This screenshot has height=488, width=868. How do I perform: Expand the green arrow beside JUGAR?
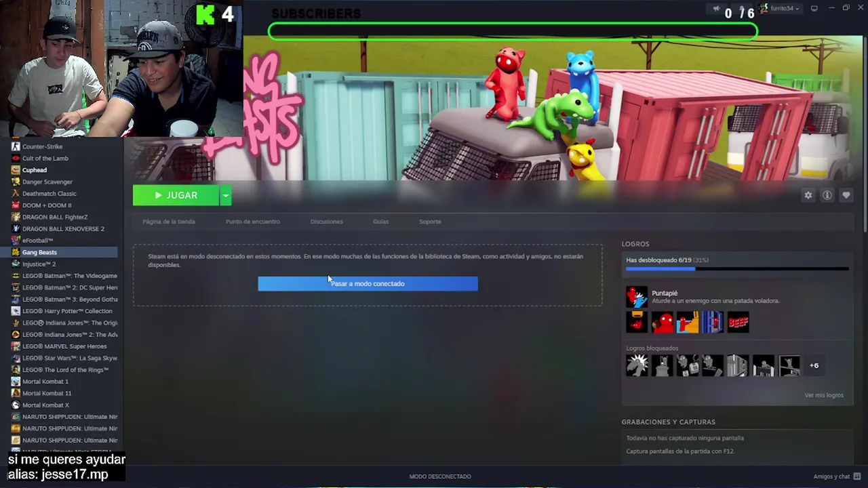pyautogui.click(x=226, y=195)
